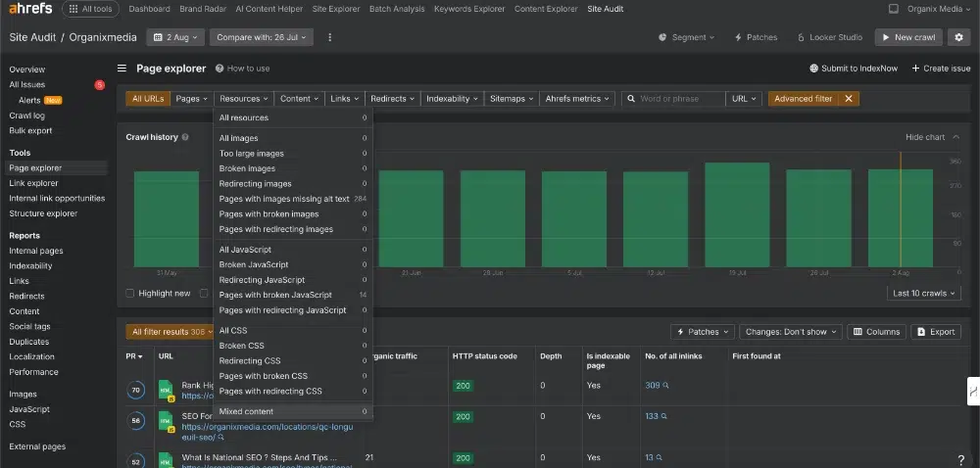Open the 2 Aug crawl date dropdown

pos(175,37)
